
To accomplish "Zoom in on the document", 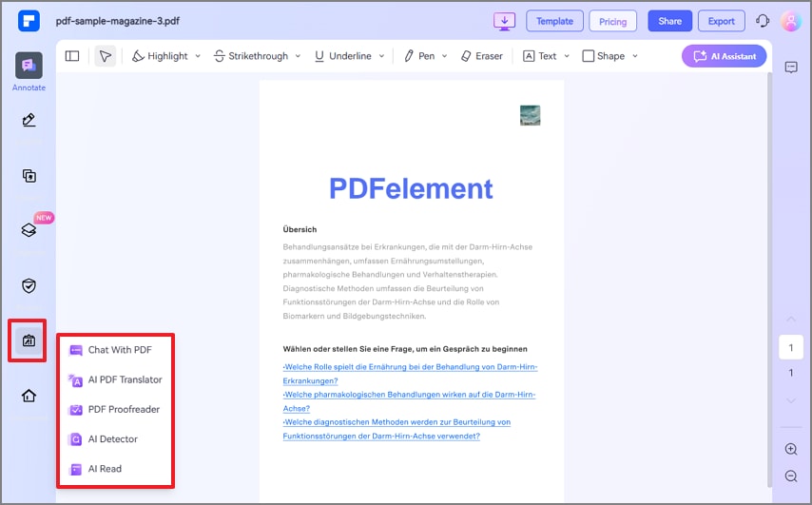I will [791, 449].
